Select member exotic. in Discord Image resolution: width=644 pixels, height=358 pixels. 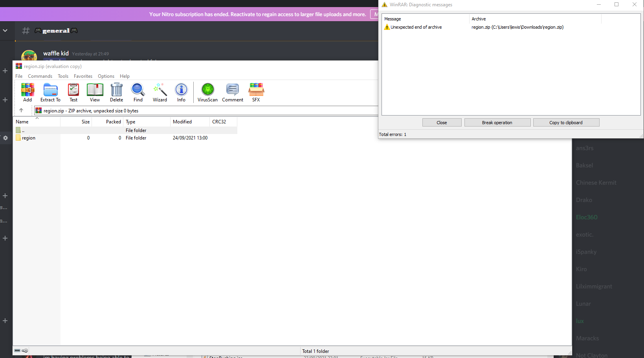pyautogui.click(x=585, y=235)
